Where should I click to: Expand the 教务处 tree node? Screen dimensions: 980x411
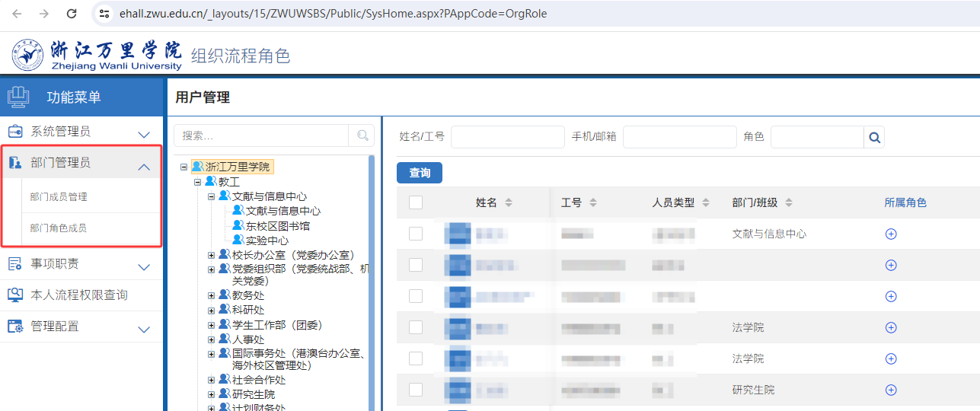[x=212, y=295]
